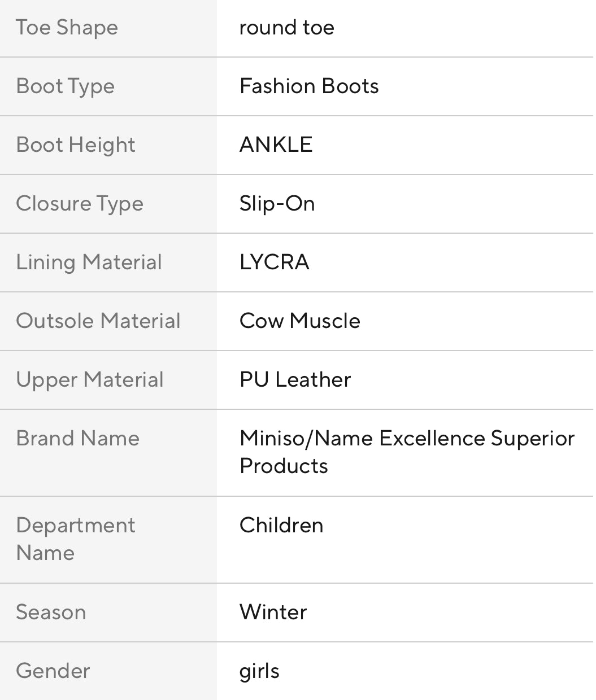Click the Lining Material label
Image resolution: width=596 pixels, height=700 pixels.
pyautogui.click(x=89, y=262)
